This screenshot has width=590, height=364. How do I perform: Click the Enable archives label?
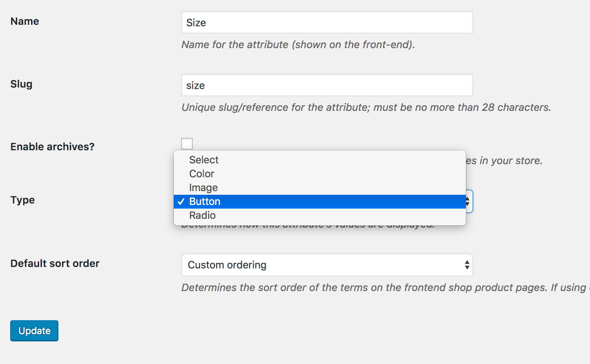click(52, 146)
